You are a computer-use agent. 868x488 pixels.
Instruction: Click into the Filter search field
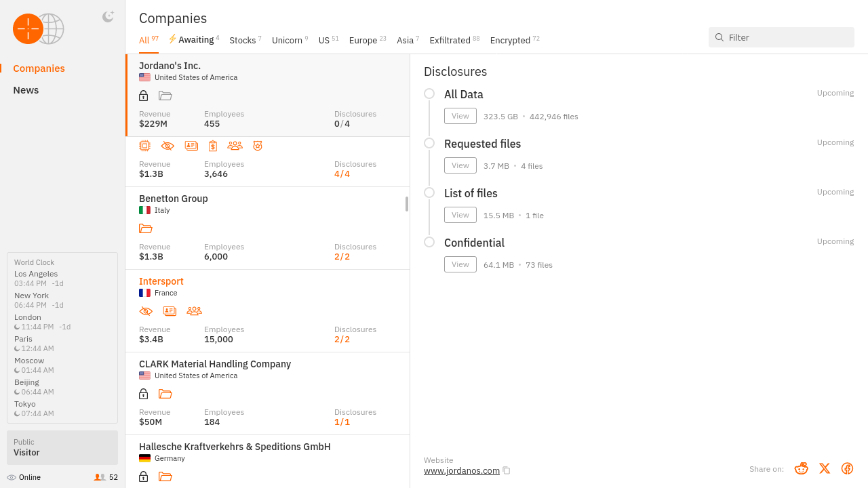(x=787, y=37)
